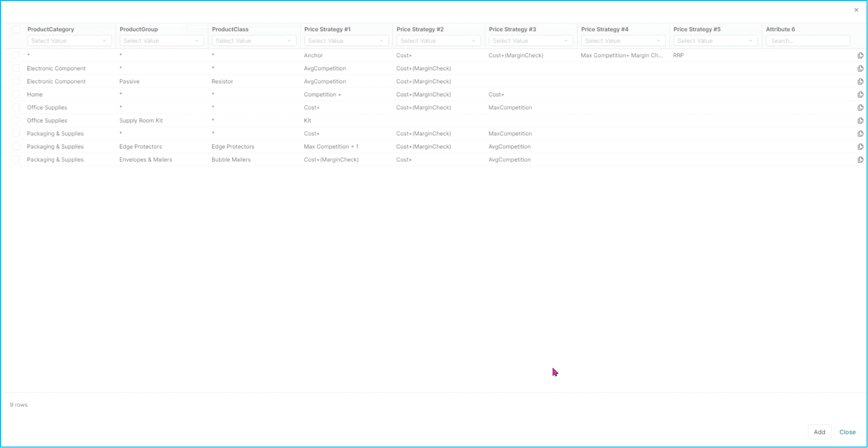Check the Supply Room Kit row
Viewport: 868px width, 448px height.
[16, 120]
